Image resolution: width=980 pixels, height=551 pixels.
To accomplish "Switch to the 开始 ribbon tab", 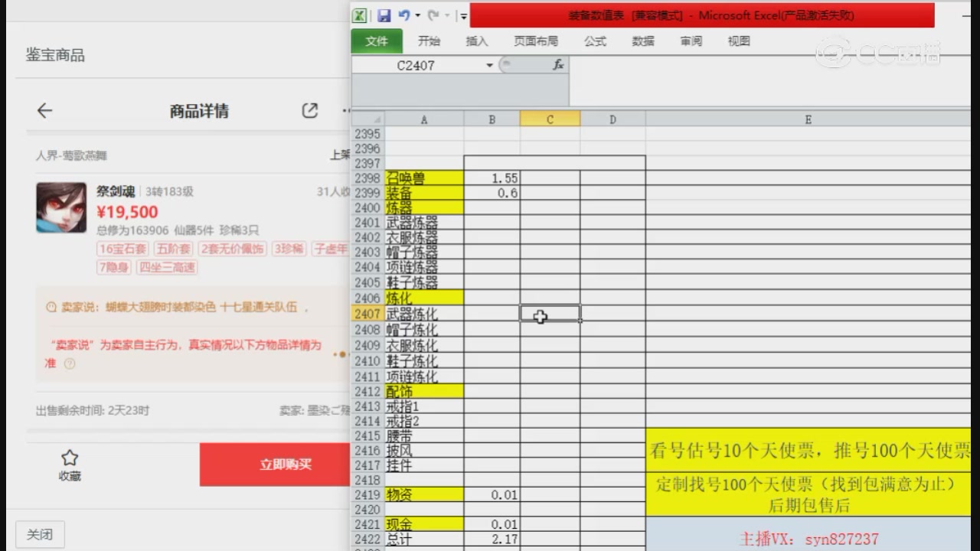I will (429, 41).
